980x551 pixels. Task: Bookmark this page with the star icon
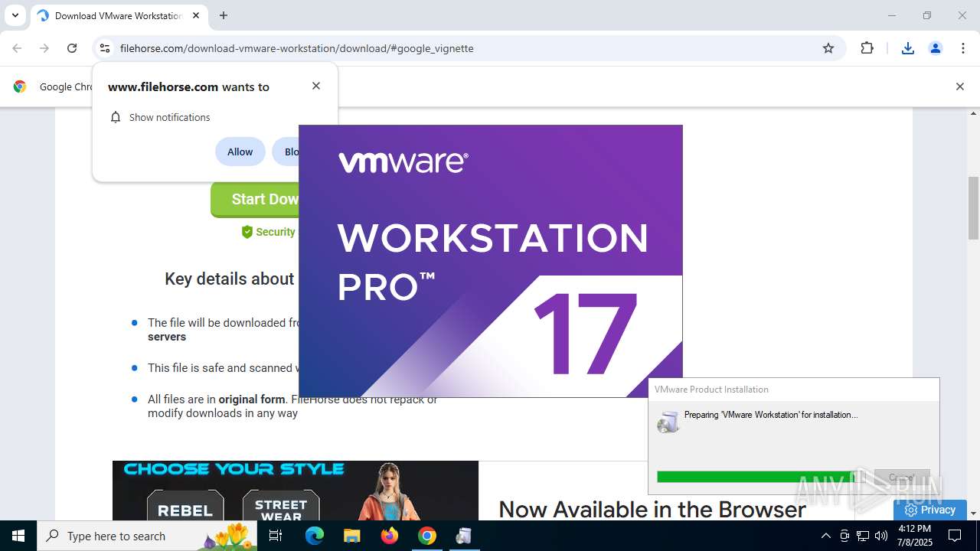(828, 48)
